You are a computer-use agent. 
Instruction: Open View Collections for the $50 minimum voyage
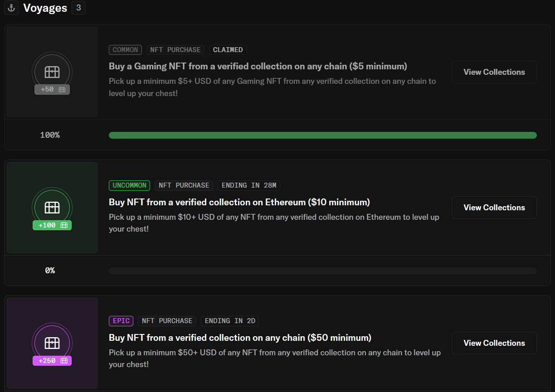494,343
